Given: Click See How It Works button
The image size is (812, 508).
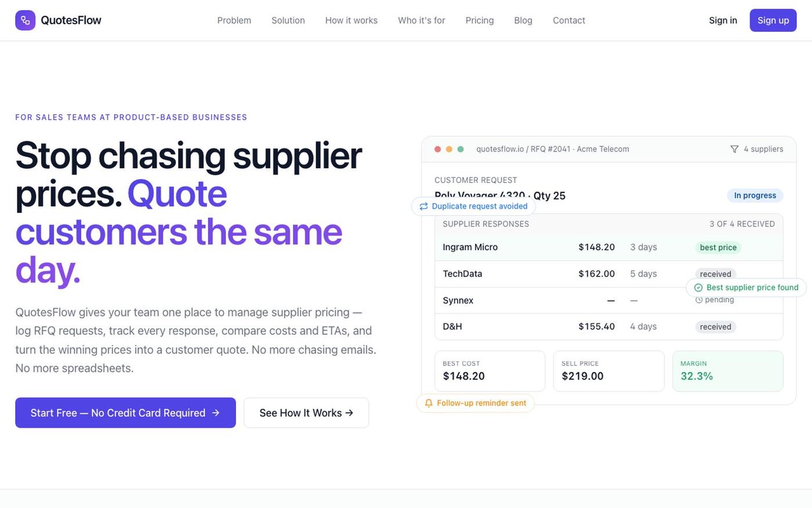Looking at the screenshot, I should (x=306, y=413).
